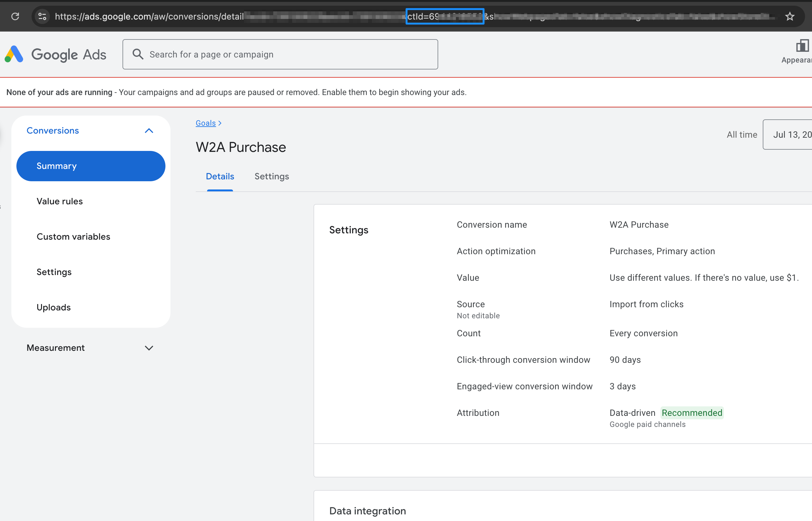812x521 pixels.
Task: Open the Summary sidebar page
Action: pos(91,166)
